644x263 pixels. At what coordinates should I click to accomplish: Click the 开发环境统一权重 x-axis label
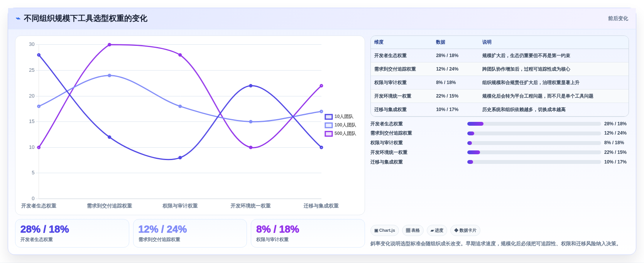point(251,206)
